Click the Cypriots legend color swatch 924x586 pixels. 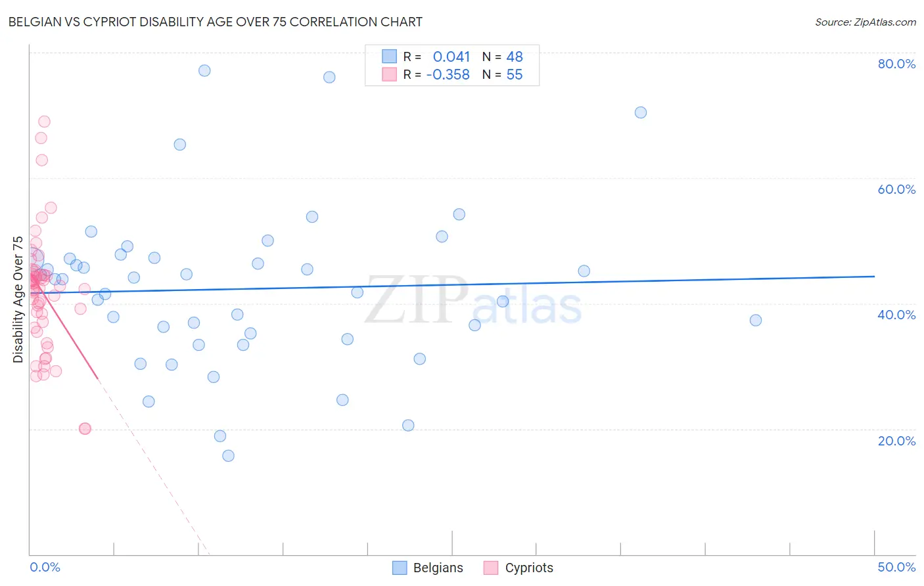pos(491,568)
